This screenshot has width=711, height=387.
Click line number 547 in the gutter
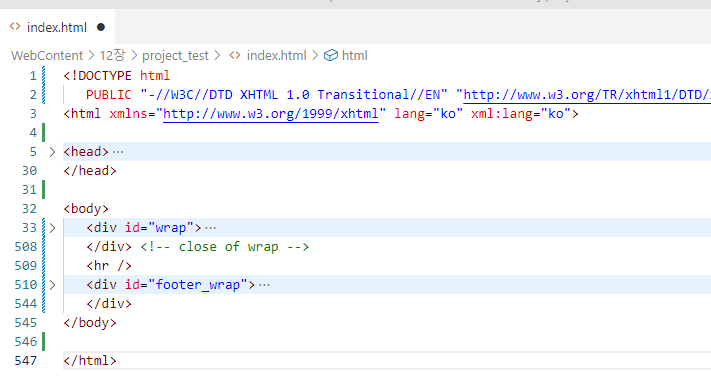point(25,361)
